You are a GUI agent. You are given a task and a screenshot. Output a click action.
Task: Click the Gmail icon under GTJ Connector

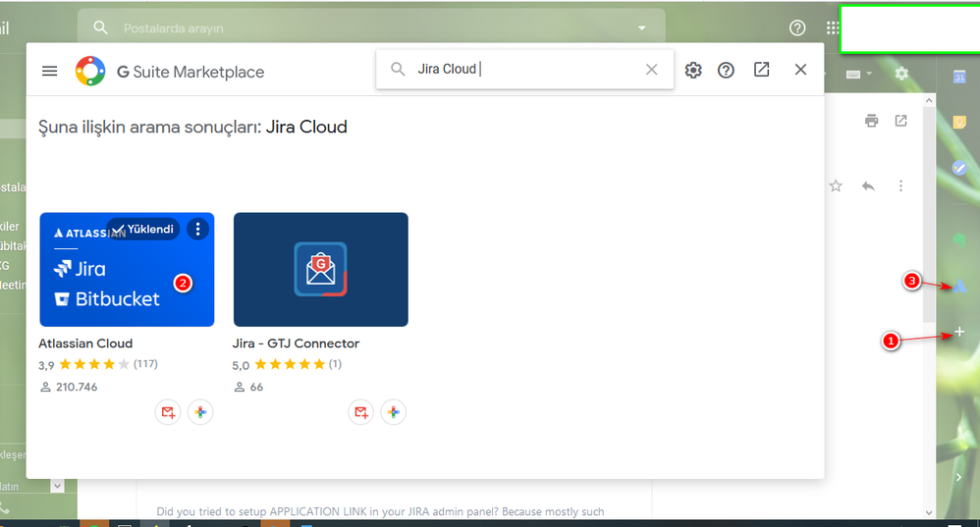[x=361, y=412]
